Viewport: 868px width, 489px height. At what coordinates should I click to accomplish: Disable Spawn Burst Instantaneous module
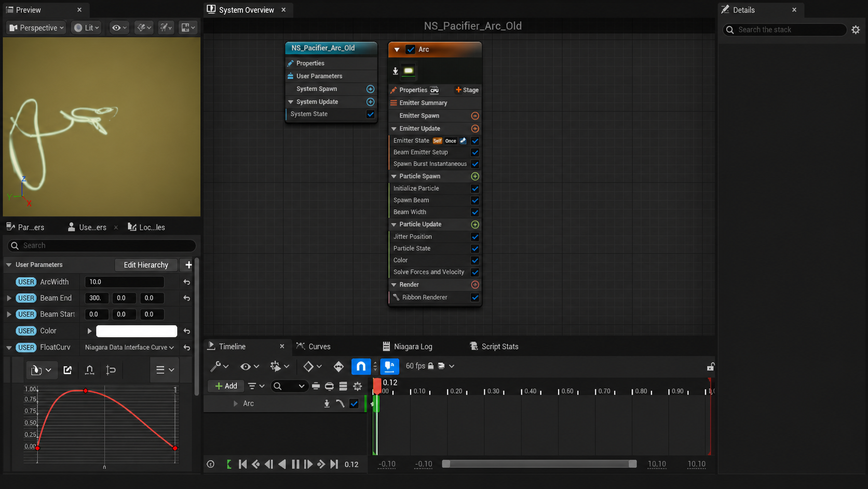click(x=474, y=164)
